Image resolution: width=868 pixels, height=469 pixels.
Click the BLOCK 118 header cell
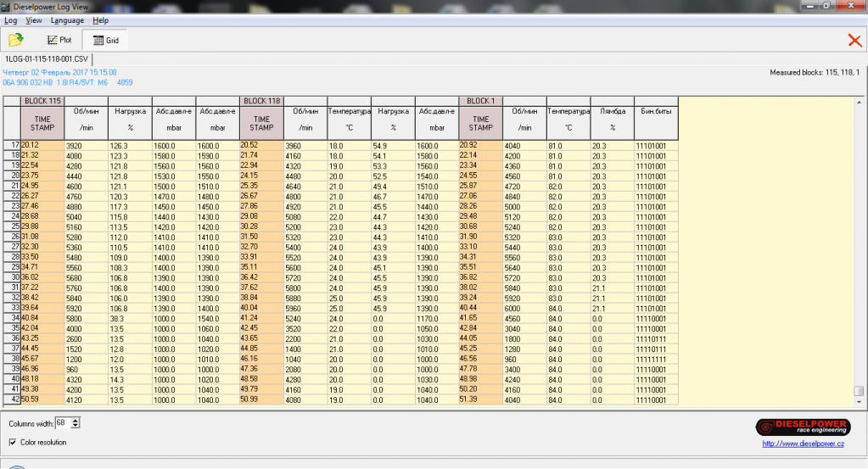click(262, 101)
